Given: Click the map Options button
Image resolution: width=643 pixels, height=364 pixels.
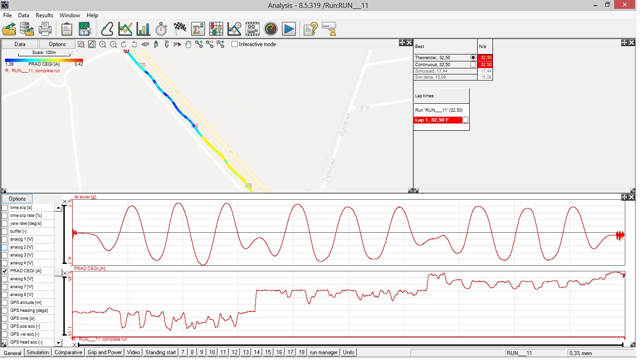Looking at the screenshot, I should point(57,44).
